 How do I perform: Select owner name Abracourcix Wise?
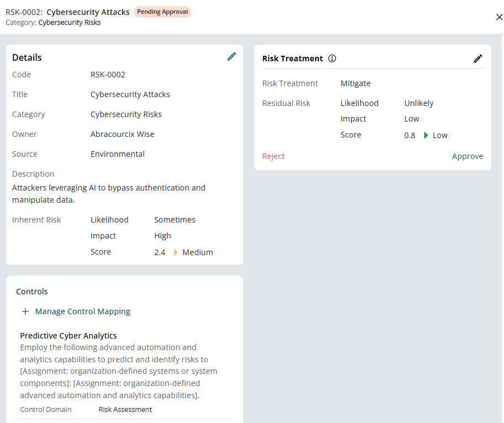coord(122,134)
